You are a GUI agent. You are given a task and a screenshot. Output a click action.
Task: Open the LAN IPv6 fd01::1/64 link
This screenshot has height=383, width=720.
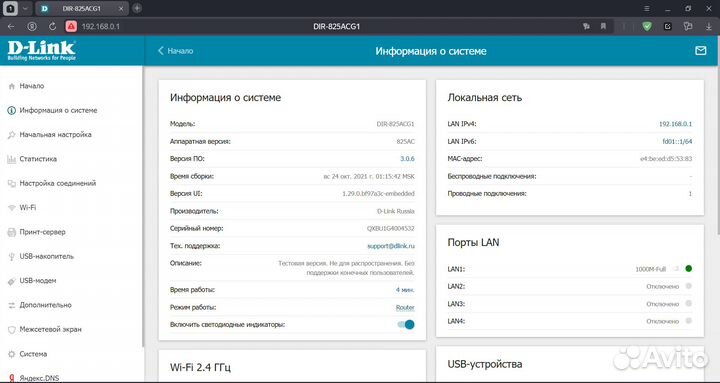(677, 141)
